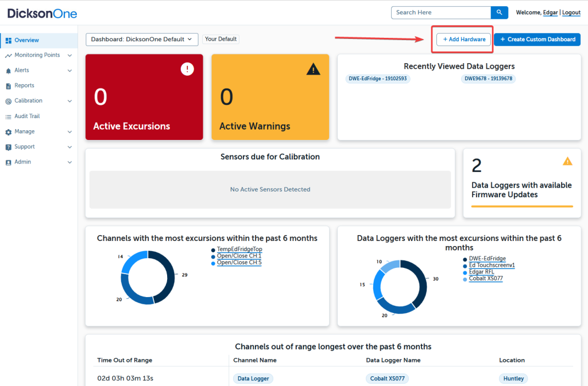Screen dimensions: 588x386
Task: Click the Manage gear icon
Action: [9, 132]
